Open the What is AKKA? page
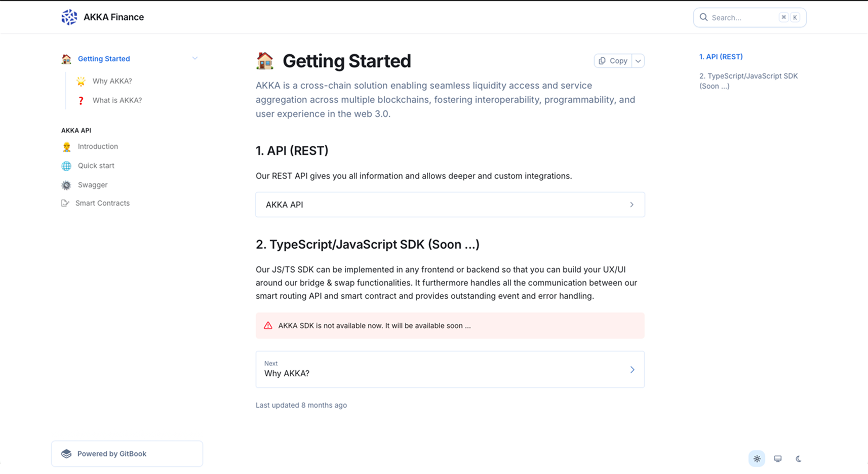This screenshot has width=868, height=474. 117,100
